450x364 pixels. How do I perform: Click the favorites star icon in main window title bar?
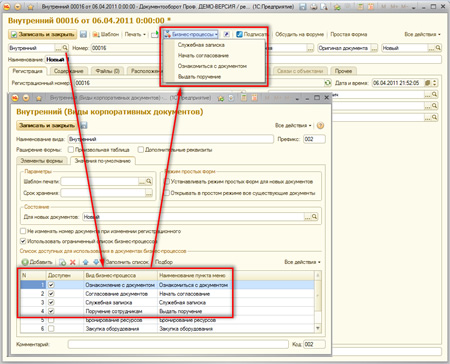(31, 7)
